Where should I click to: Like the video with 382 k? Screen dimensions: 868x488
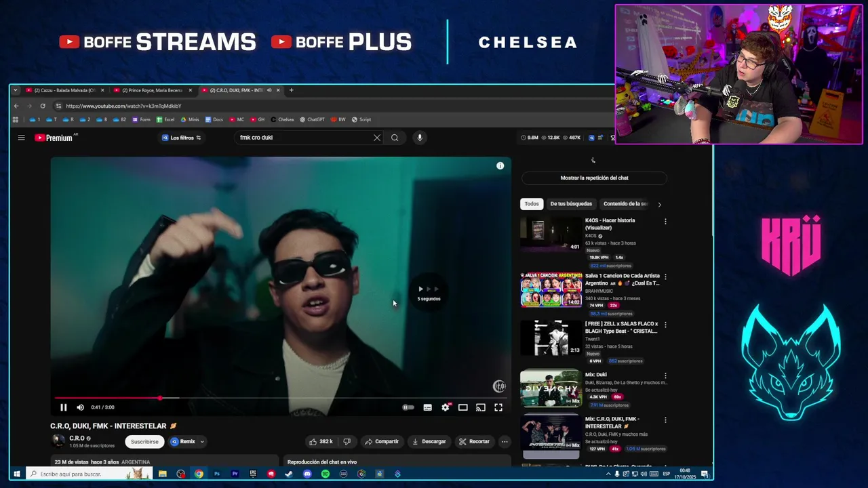pyautogui.click(x=321, y=441)
